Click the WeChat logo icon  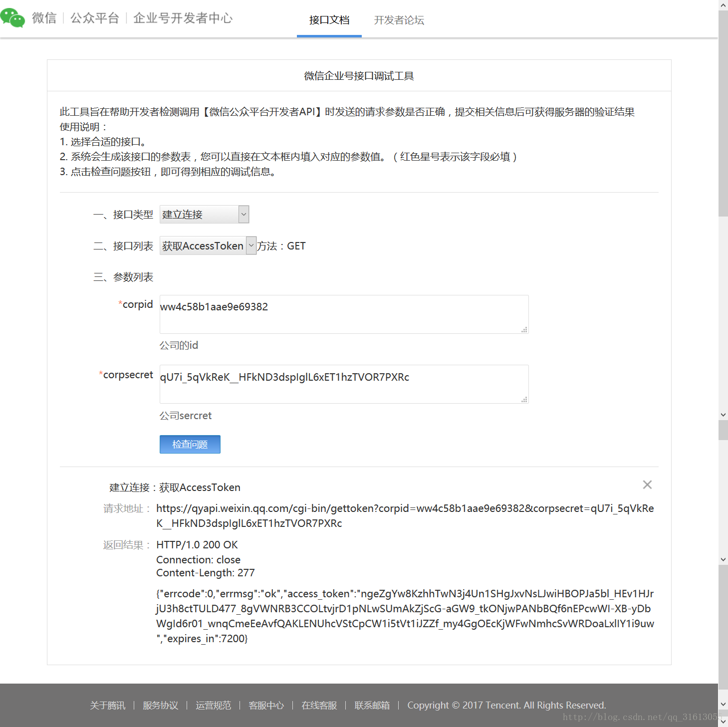click(12, 18)
